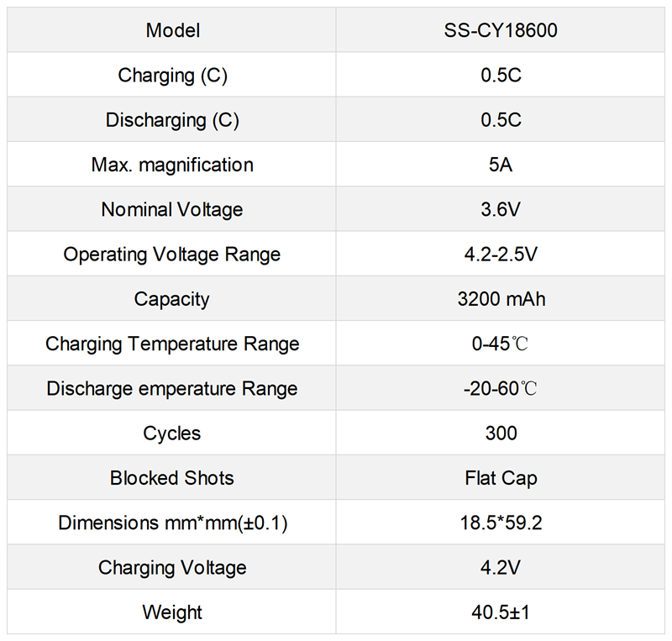Image resolution: width=672 pixels, height=641 pixels.
Task: Click the 3200 mAh value
Action: pos(501,299)
